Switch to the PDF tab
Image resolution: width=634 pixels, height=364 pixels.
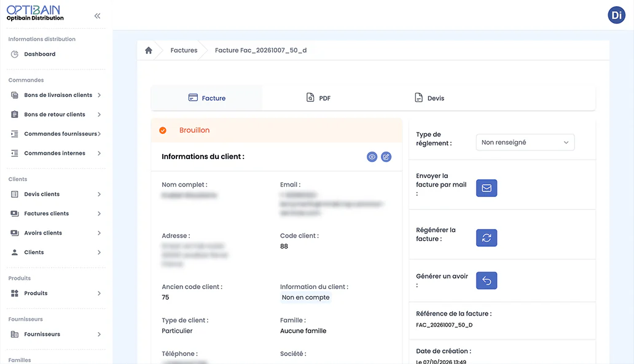(x=318, y=98)
